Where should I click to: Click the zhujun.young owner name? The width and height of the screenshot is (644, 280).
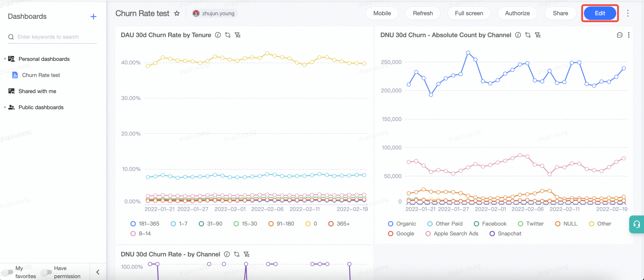218,14
